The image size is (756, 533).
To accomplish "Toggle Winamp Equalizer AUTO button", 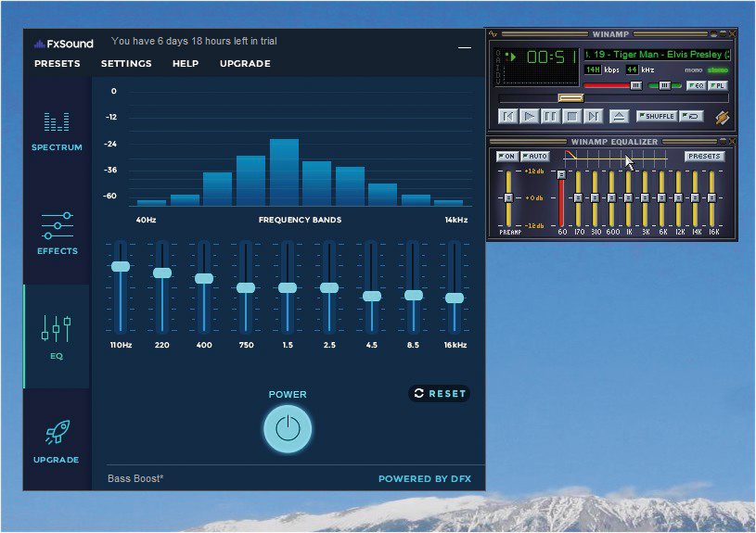I will (535, 157).
